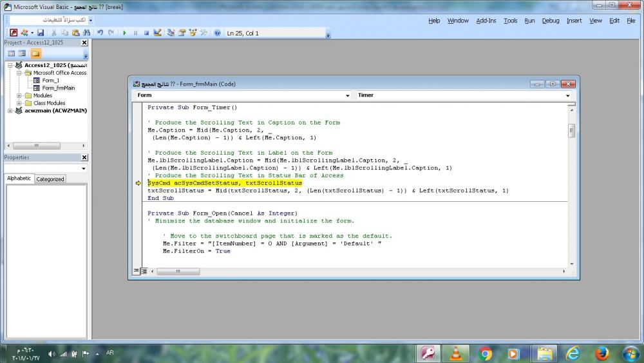Click the code window horizontal scrollbar thumb
The width and height of the screenshot is (644, 363).
tap(178, 271)
